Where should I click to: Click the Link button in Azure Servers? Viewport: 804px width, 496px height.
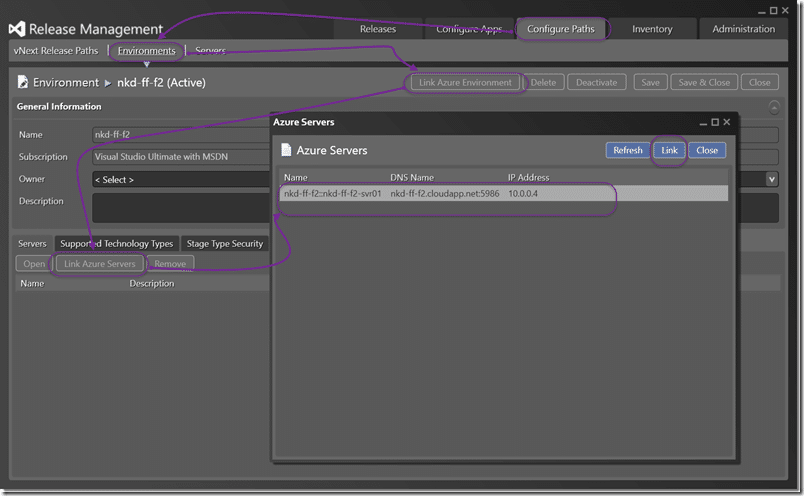tap(669, 150)
